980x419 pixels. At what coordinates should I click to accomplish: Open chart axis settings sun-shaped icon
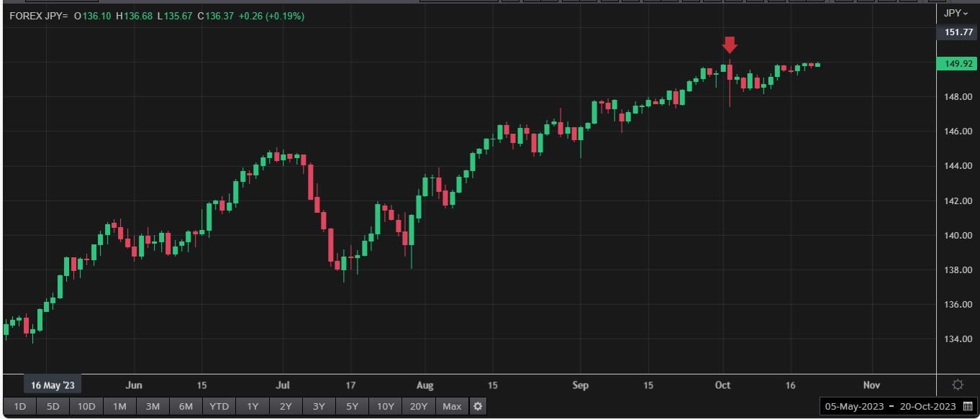coord(958,385)
